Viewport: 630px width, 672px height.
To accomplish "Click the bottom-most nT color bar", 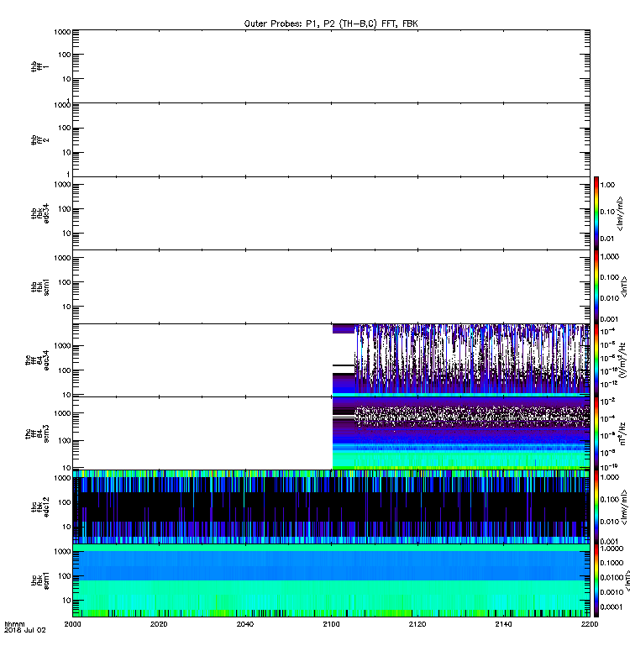I will [x=596, y=580].
